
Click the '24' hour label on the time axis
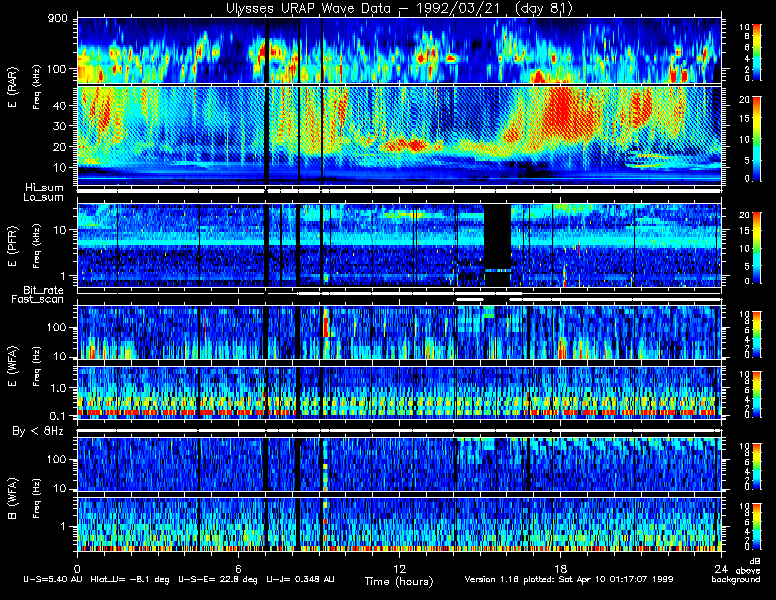[x=721, y=568]
